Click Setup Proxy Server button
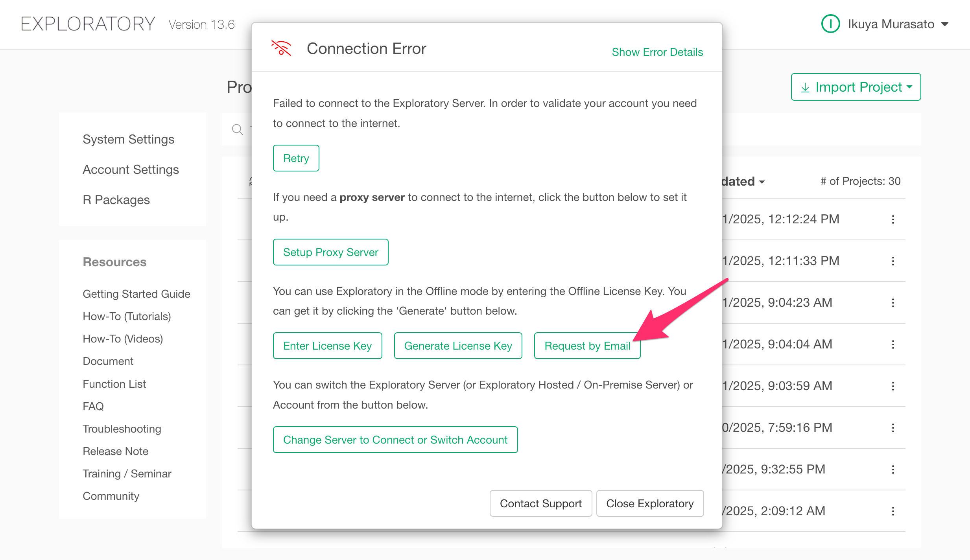This screenshot has height=560, width=970. tap(330, 252)
